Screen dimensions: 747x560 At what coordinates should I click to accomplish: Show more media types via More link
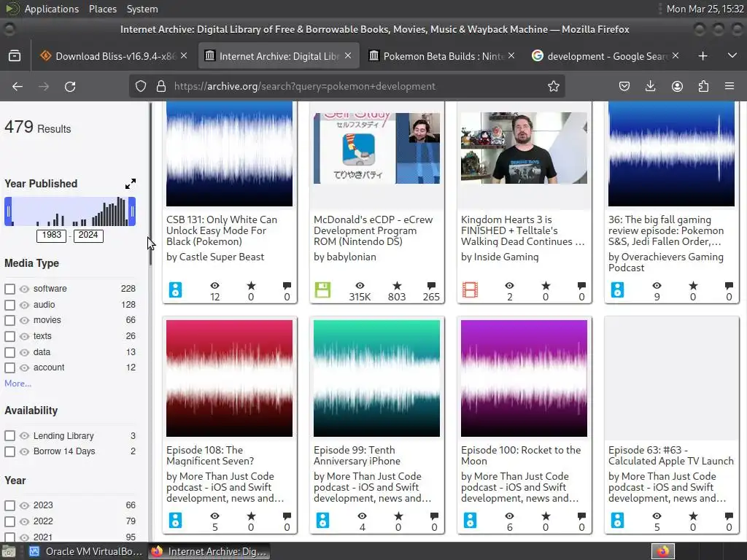(x=18, y=384)
